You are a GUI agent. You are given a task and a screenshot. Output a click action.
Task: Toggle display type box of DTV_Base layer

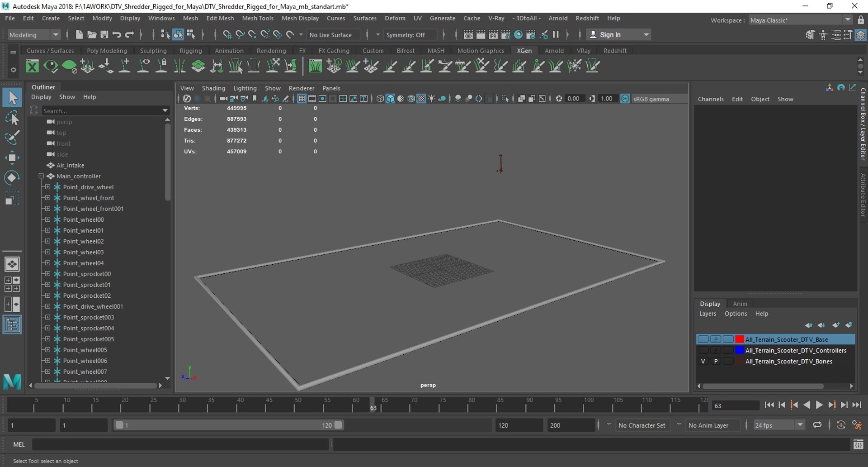click(728, 339)
